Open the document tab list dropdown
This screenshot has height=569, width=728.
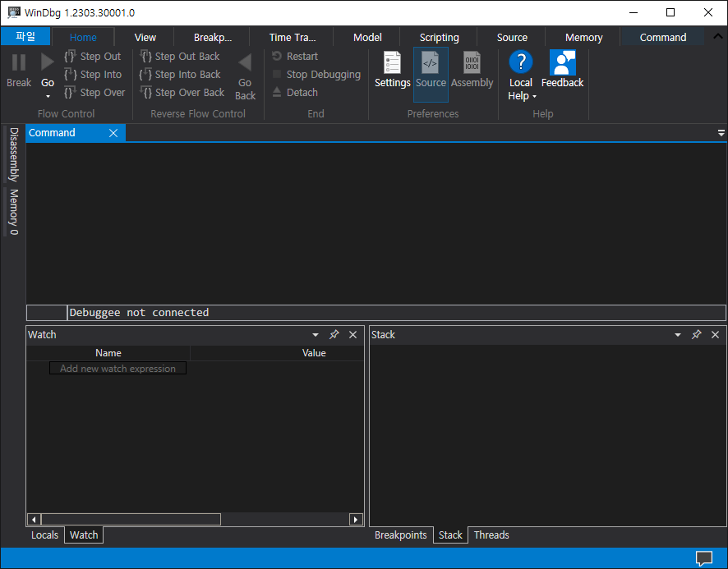[721, 133]
